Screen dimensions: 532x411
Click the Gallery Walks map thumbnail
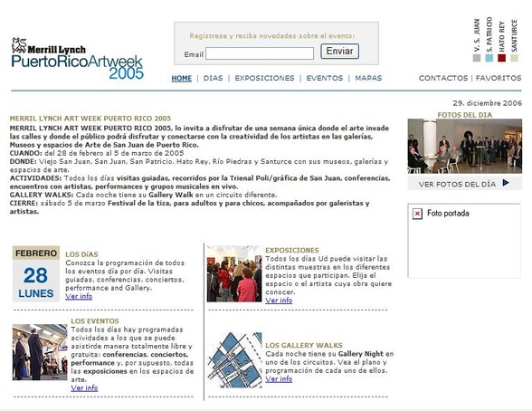tap(234, 360)
